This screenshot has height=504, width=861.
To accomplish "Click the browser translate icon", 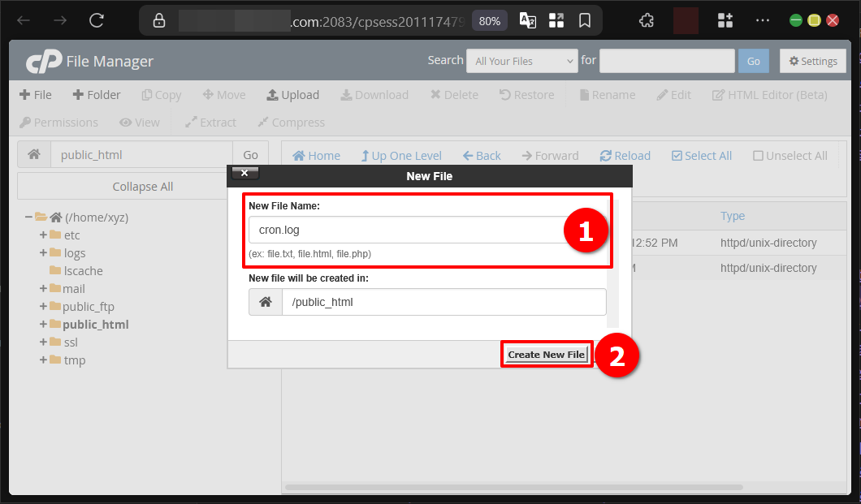I will 528,21.
